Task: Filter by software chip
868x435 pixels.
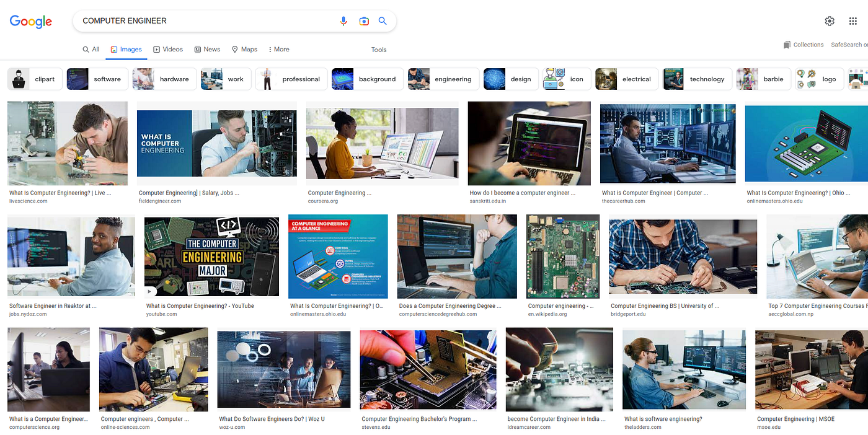Action: 97,79
